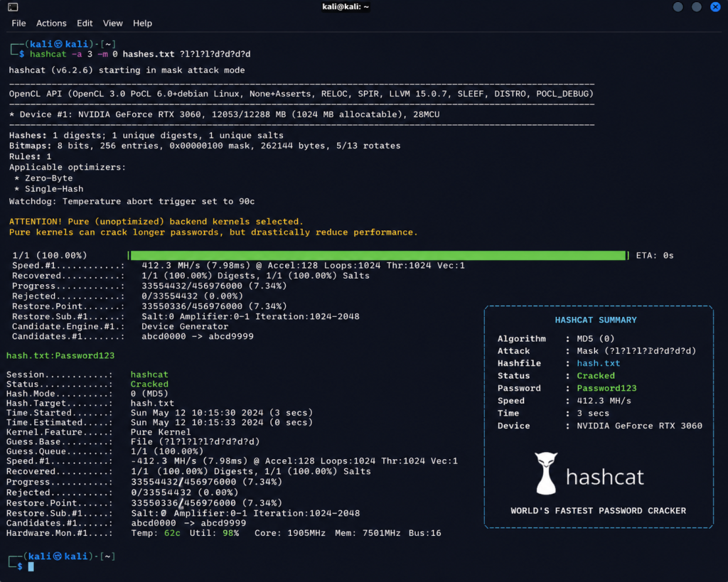Click 'Sun May 12 10:15:33 2024' Time.Estimated value
The image size is (728, 582).
197,422
